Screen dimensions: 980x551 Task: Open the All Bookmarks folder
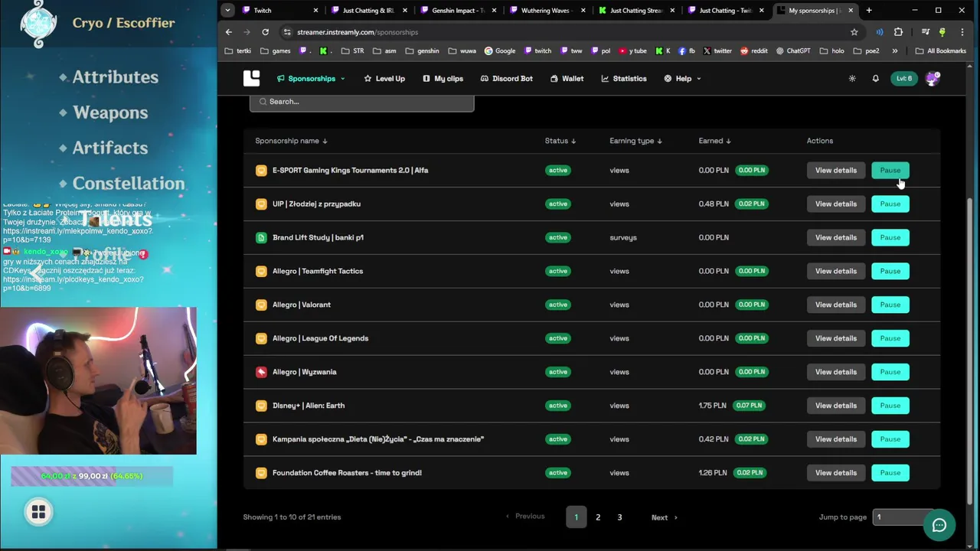941,51
